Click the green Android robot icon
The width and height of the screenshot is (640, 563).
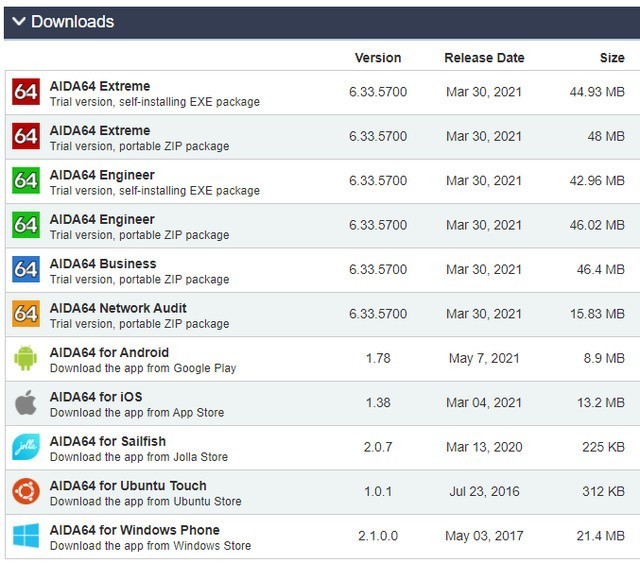(26, 359)
